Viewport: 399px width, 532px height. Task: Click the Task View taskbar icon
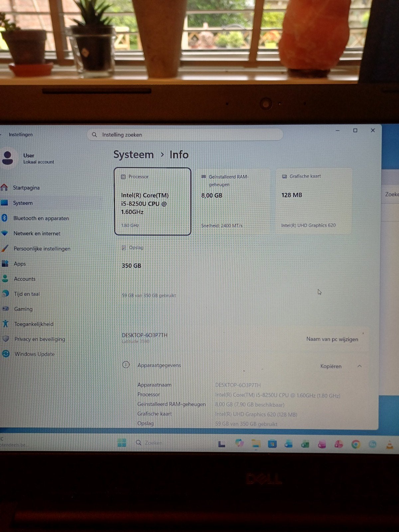[222, 444]
